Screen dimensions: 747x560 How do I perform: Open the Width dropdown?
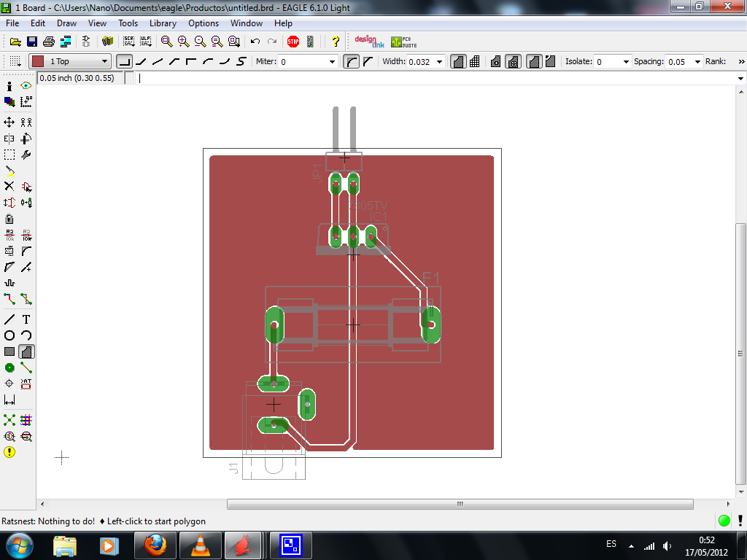[x=439, y=62]
